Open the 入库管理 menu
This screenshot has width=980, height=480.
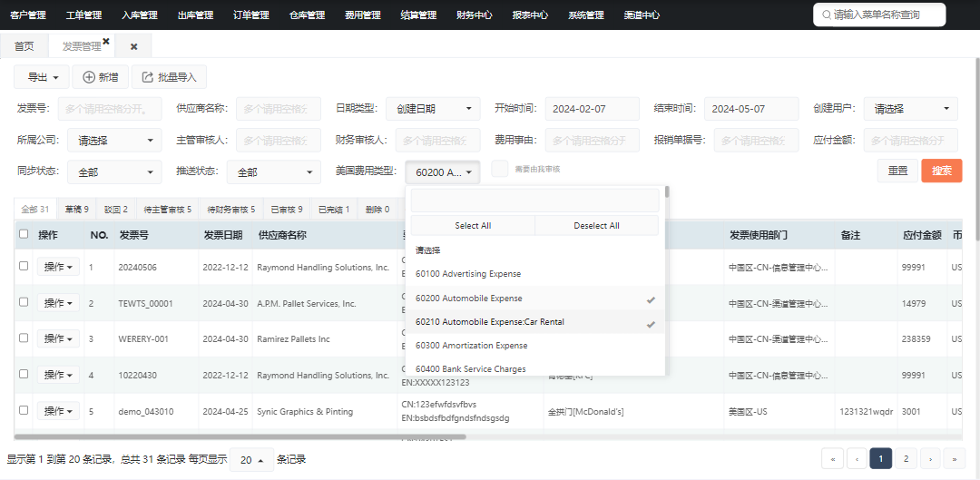[x=140, y=15]
